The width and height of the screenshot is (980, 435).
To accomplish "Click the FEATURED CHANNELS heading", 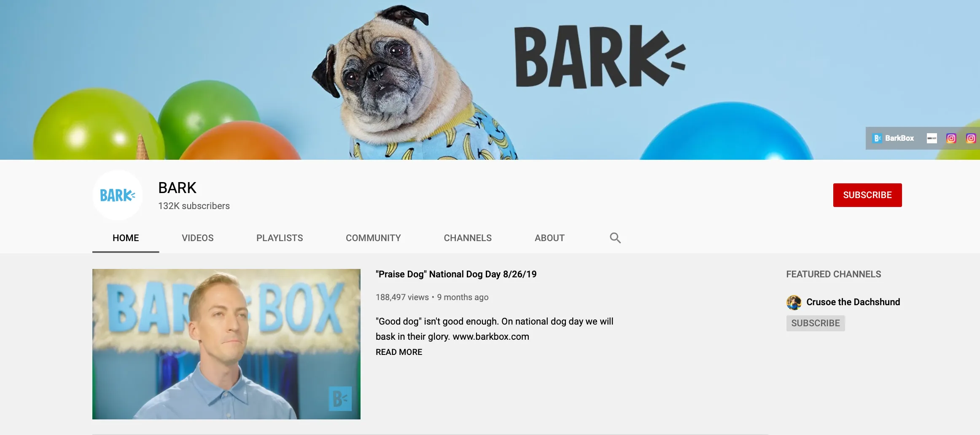I will click(x=834, y=274).
